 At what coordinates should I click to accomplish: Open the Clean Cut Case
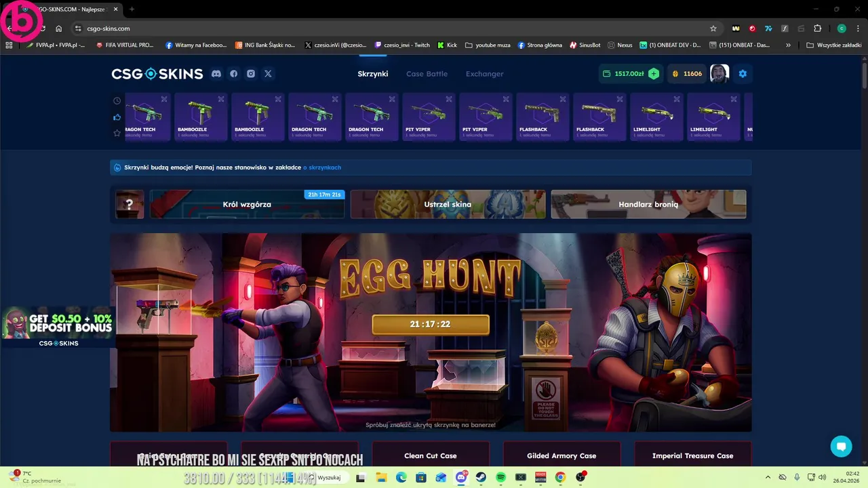point(431,455)
